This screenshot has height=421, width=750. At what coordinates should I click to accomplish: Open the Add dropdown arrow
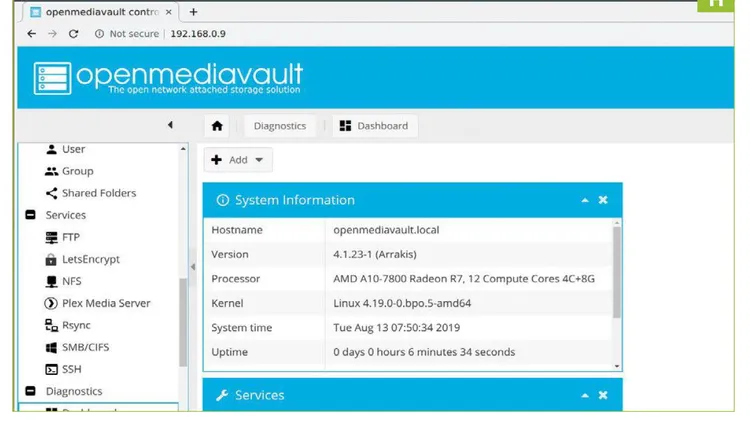coord(259,160)
